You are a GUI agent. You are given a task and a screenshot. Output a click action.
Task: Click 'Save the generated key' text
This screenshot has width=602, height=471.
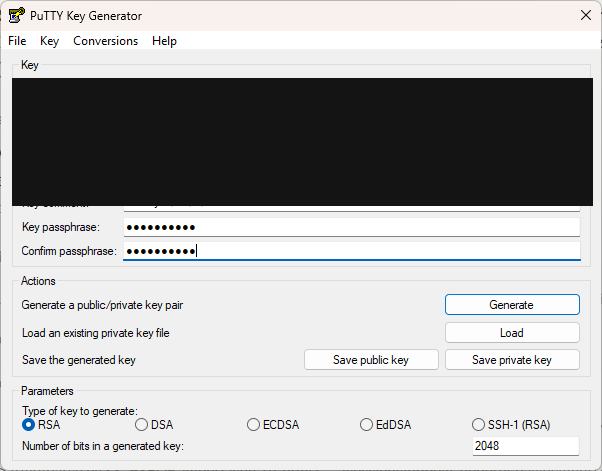[x=79, y=360]
